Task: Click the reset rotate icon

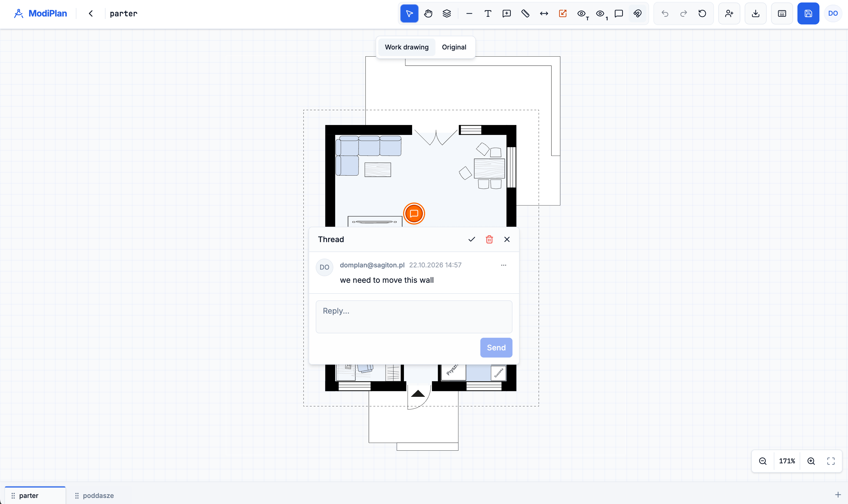Action: click(x=702, y=13)
